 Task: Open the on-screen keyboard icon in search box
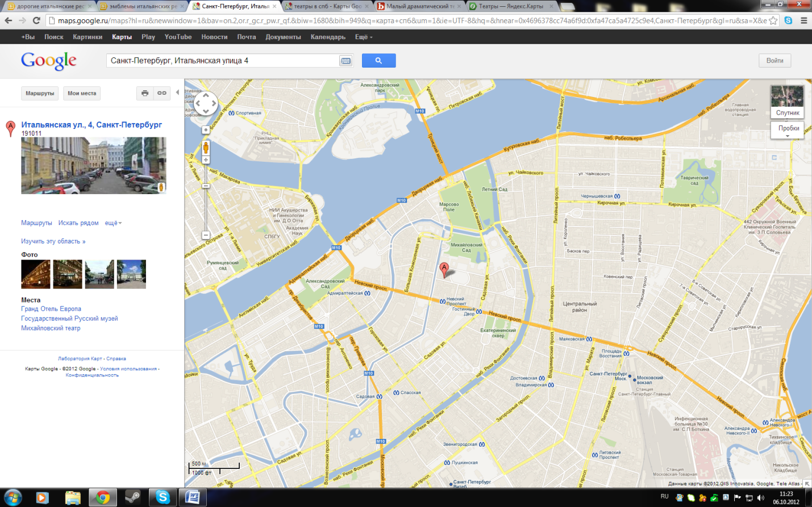[x=345, y=61]
